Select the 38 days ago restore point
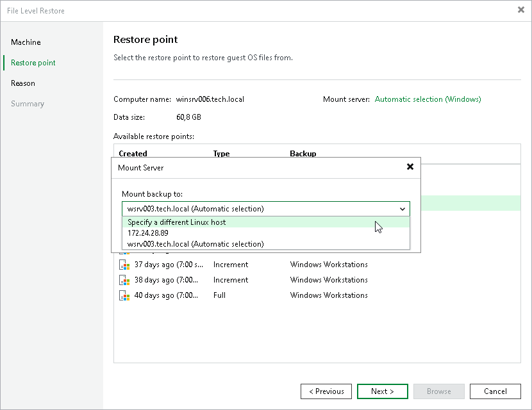Screen dimensions: 532x410 [x=317, y=280]
